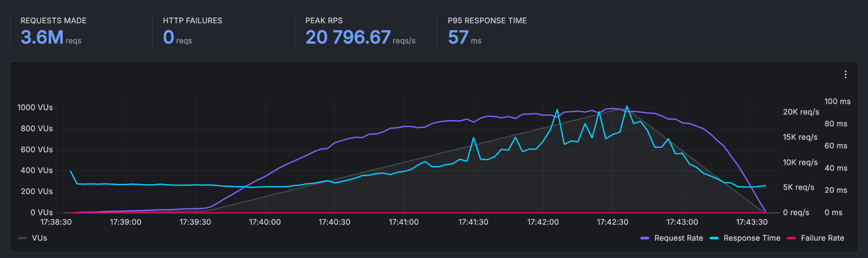Image resolution: width=868 pixels, height=258 pixels.
Task: Click the 0 VUs axis label
Action: coord(42,212)
